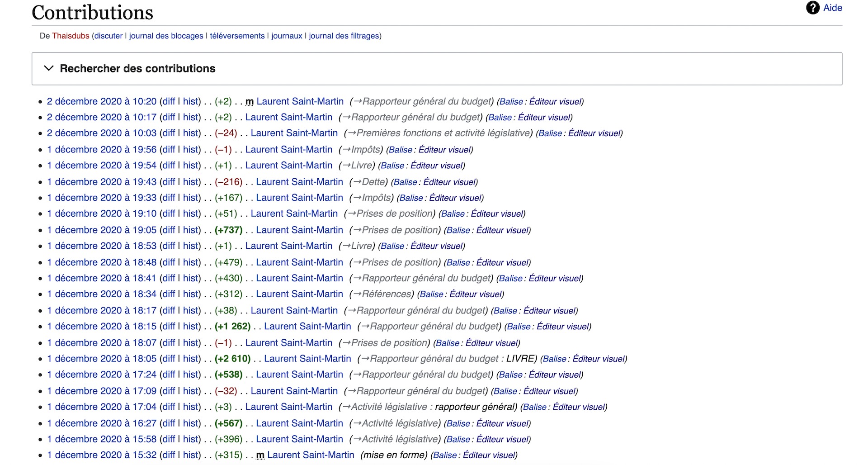868x465 pixels.
Task: Open the journaux link
Action: (287, 36)
